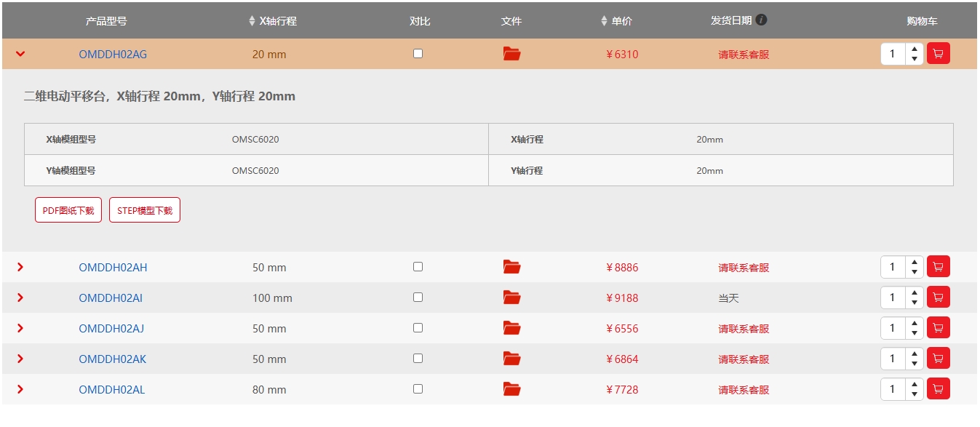Add OMDDH02AK to the shopping cart
This screenshot has width=980, height=427.
938,359
